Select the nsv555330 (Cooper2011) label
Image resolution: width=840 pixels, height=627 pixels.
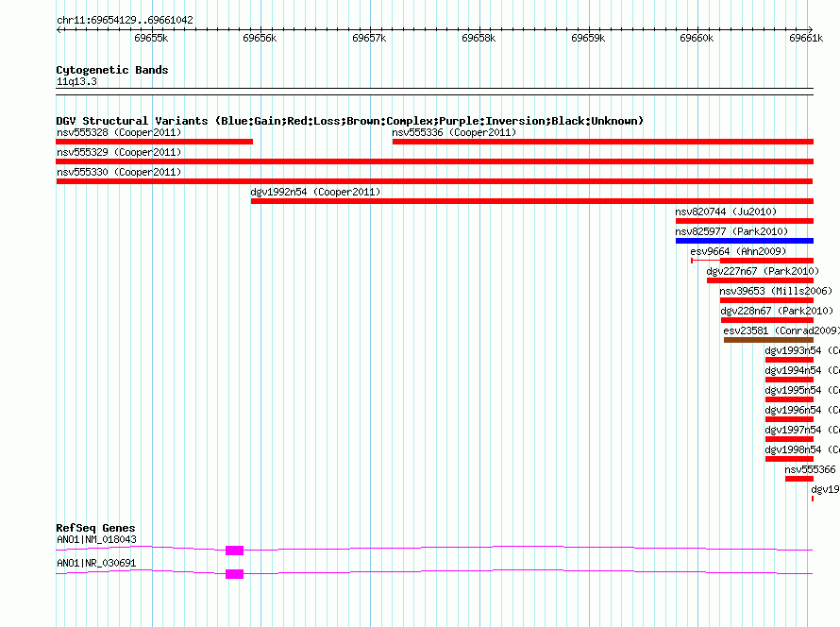(119, 172)
